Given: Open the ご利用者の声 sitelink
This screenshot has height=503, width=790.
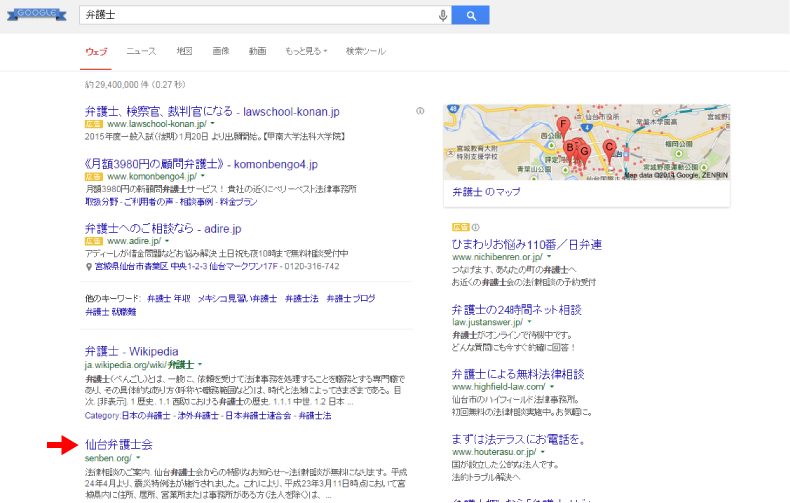Looking at the screenshot, I should tap(149, 202).
